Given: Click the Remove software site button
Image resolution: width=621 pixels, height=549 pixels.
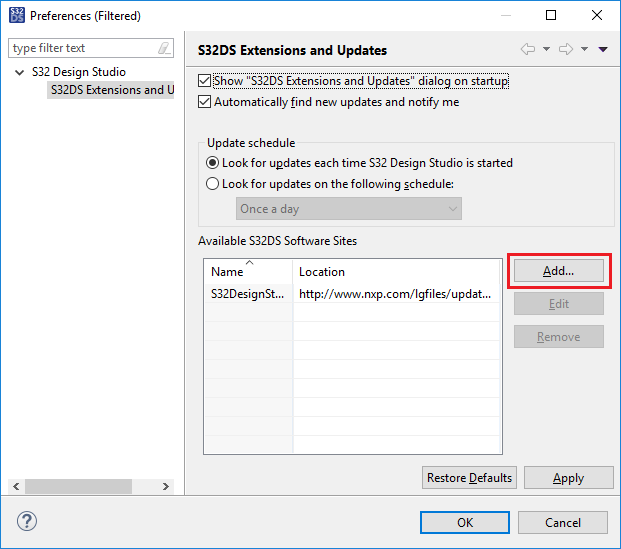Looking at the screenshot, I should tap(558, 337).
